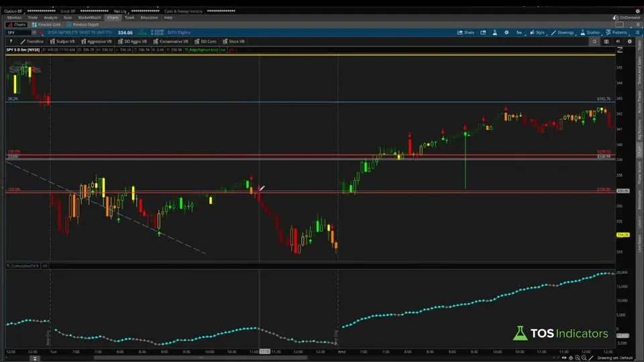Viewport: 644px width, 362px height.
Task: Open the top-right setup gear icon
Action: pyautogui.click(x=638, y=11)
